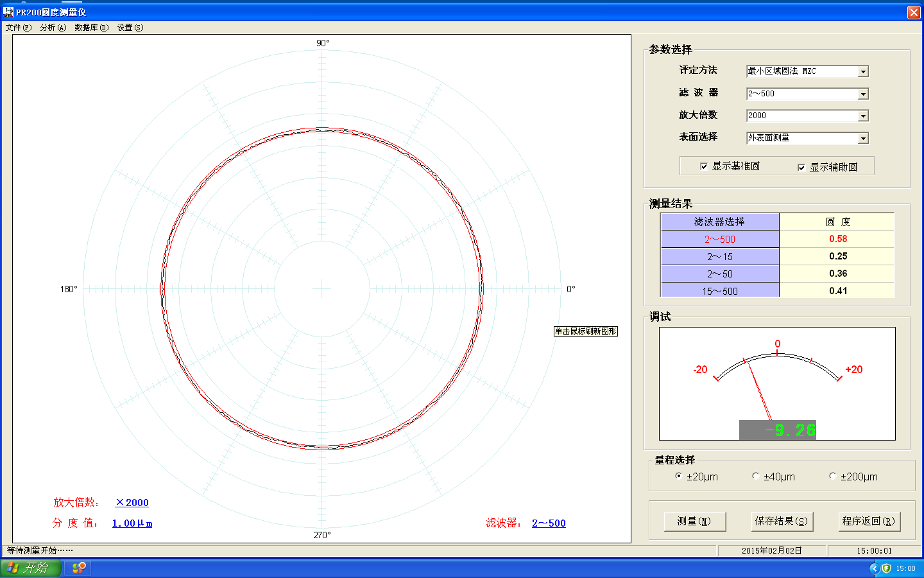
Task: Open the 文件(F) menu
Action: [x=17, y=28]
